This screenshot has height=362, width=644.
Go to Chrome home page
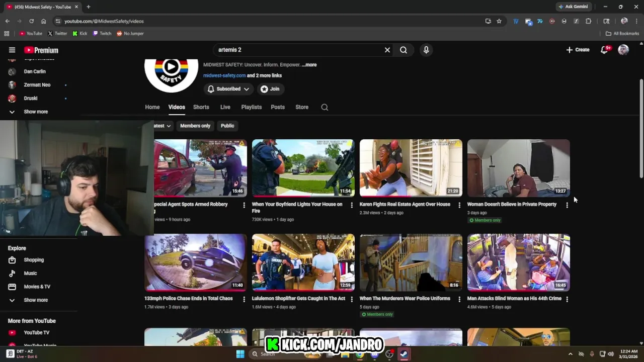(x=44, y=21)
